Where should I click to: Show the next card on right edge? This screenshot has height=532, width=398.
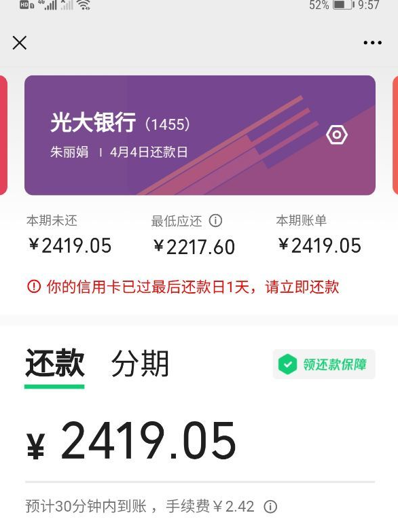click(x=395, y=135)
